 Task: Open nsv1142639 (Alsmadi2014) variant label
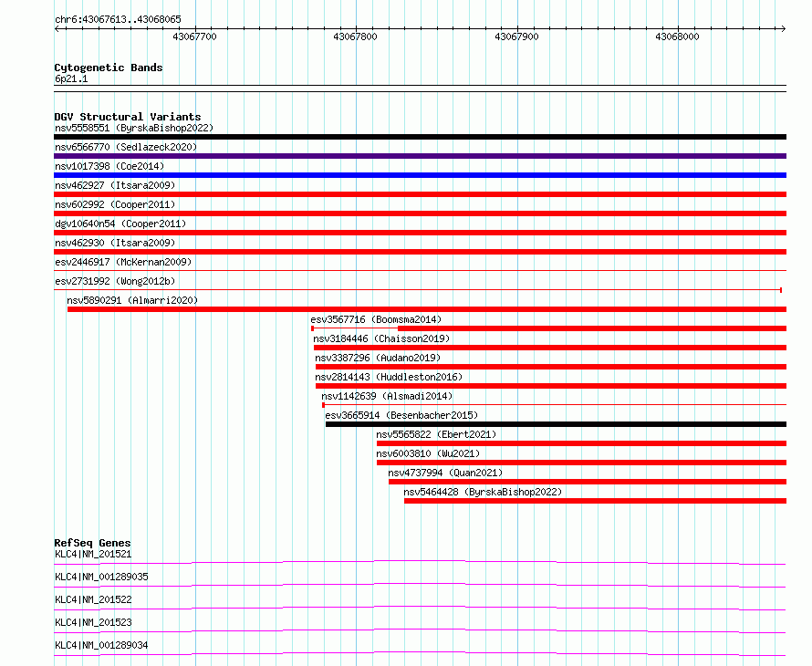point(387,396)
